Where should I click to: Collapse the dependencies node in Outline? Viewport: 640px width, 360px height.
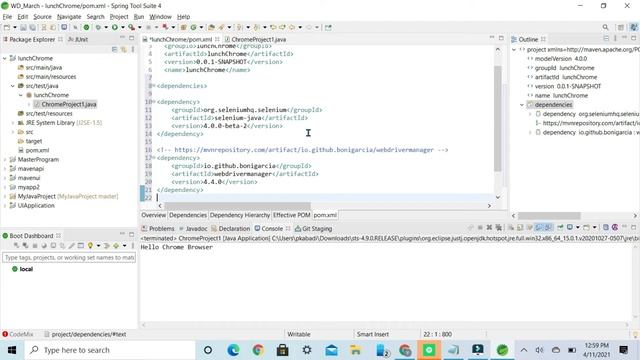522,105
